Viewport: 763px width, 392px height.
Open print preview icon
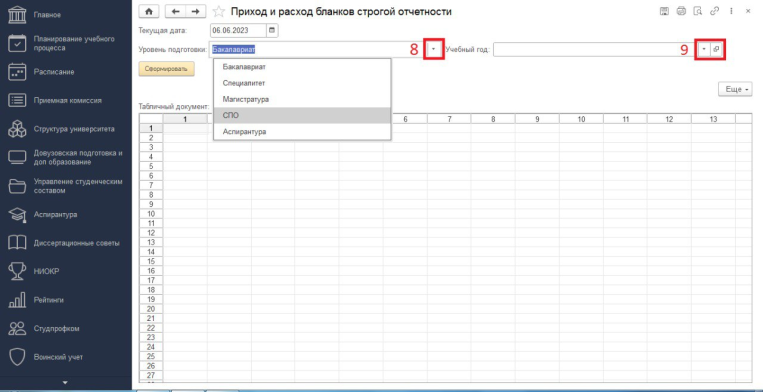tap(697, 11)
